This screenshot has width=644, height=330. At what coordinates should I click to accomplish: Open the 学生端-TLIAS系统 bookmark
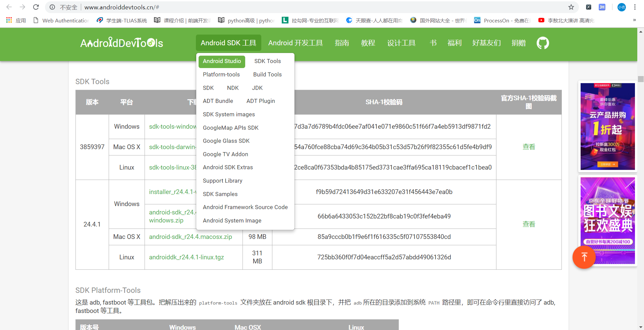122,20
